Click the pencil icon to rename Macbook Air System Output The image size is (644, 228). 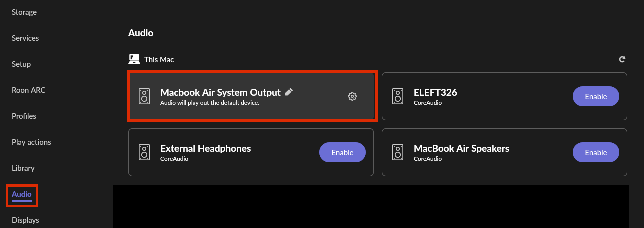[x=289, y=92]
